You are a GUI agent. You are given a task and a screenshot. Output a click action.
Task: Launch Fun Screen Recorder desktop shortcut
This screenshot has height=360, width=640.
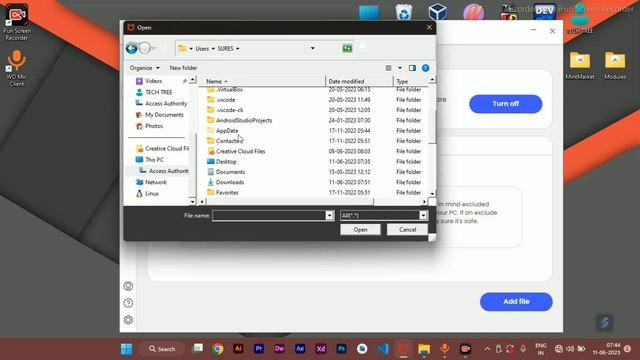(x=17, y=23)
